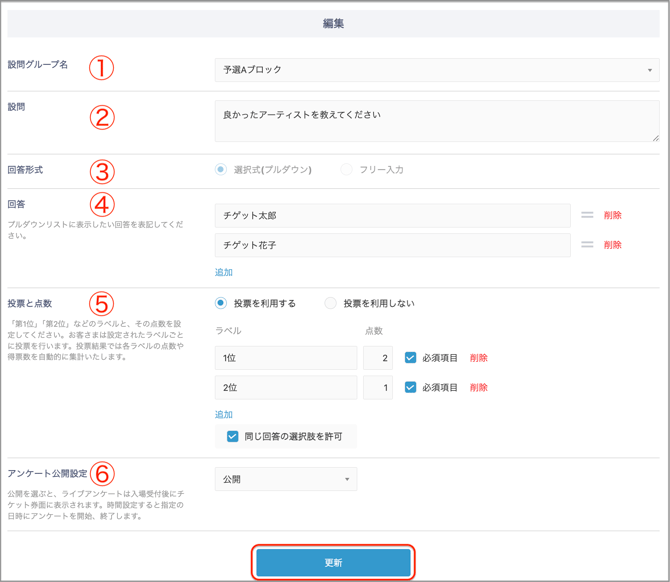
Task: Select the 選択式(プルダウン) radio button
Action: (221, 170)
